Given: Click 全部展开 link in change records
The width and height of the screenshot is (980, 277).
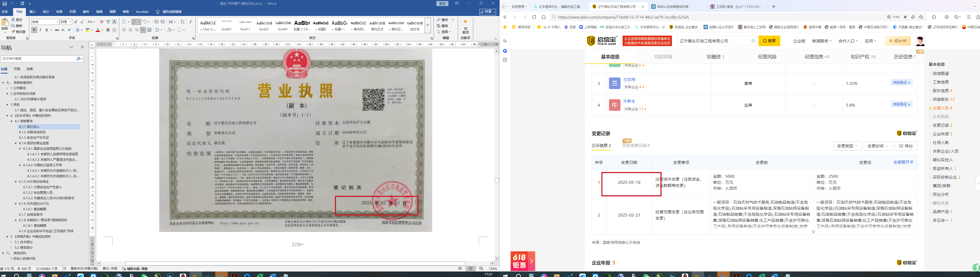Looking at the screenshot, I should (903, 162).
